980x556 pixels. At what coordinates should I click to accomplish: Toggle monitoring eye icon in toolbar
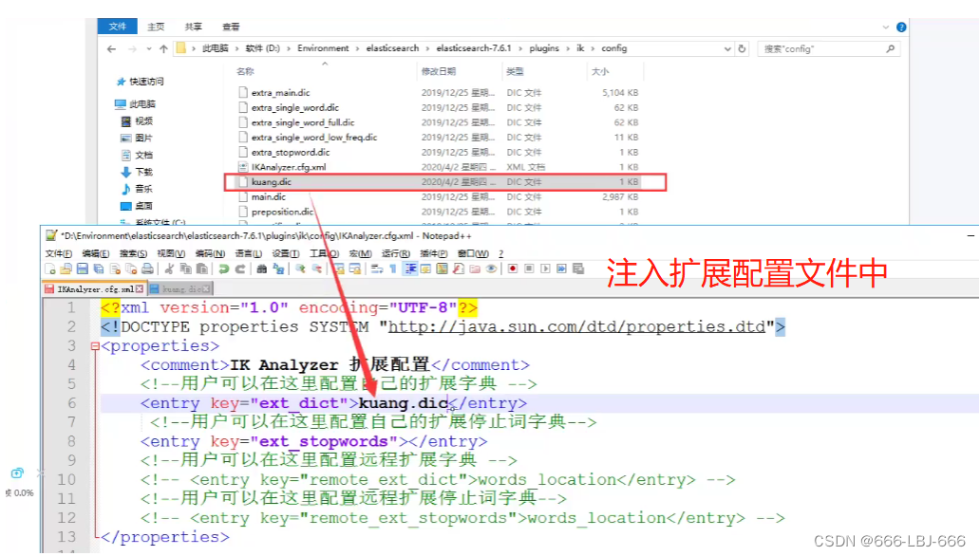pyautogui.click(x=491, y=269)
